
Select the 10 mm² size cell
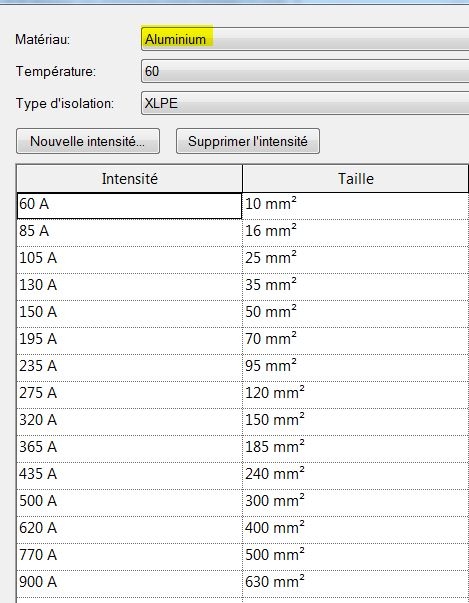pos(356,206)
